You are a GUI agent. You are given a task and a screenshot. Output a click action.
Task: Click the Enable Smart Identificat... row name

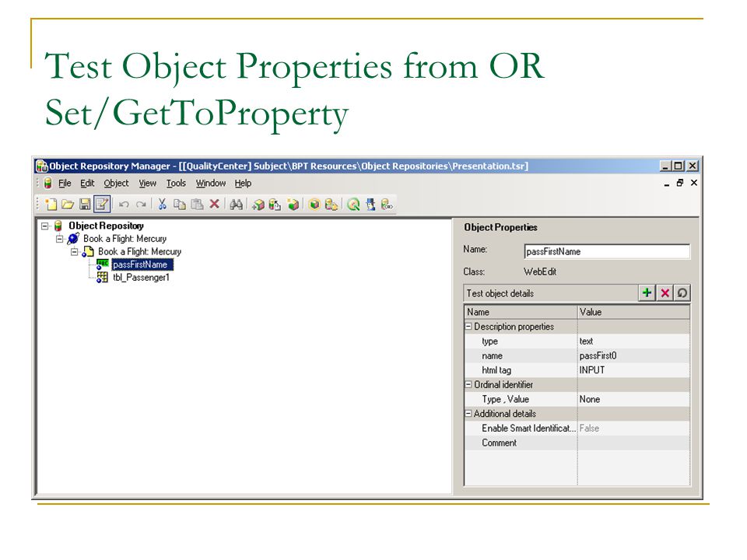point(529,428)
